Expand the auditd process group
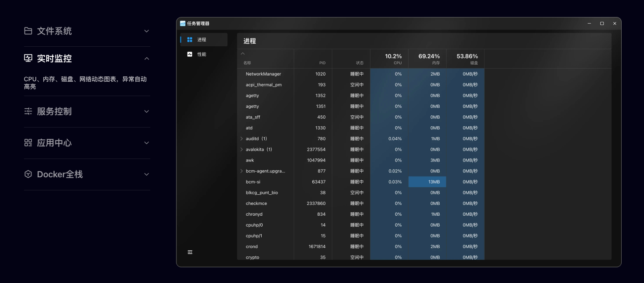Image resolution: width=644 pixels, height=283 pixels. pos(242,139)
